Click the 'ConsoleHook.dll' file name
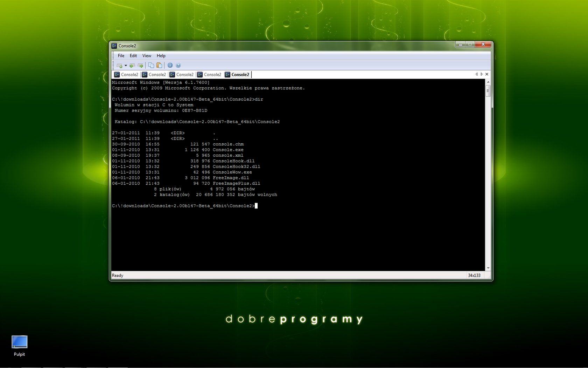This screenshot has height=368, width=588. point(234,161)
